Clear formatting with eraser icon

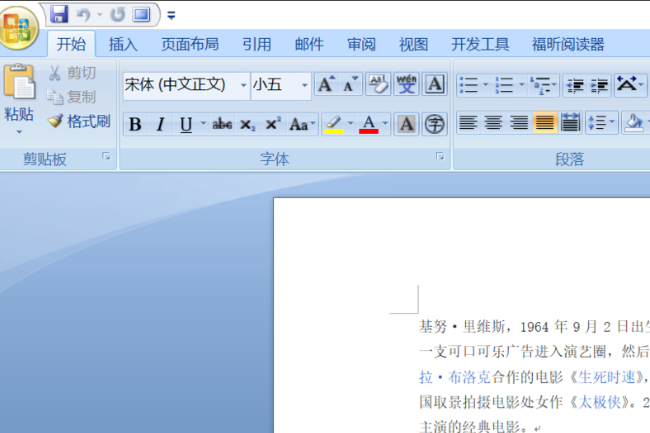378,84
